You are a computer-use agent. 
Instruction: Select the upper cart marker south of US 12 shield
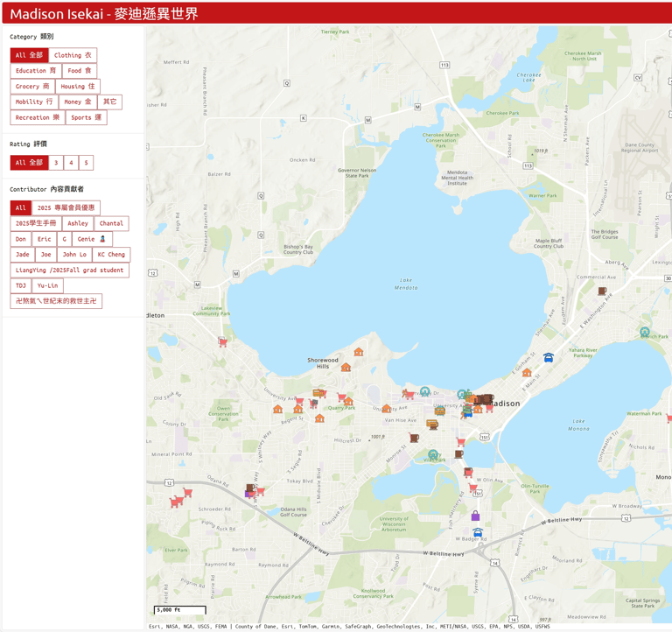[187, 492]
